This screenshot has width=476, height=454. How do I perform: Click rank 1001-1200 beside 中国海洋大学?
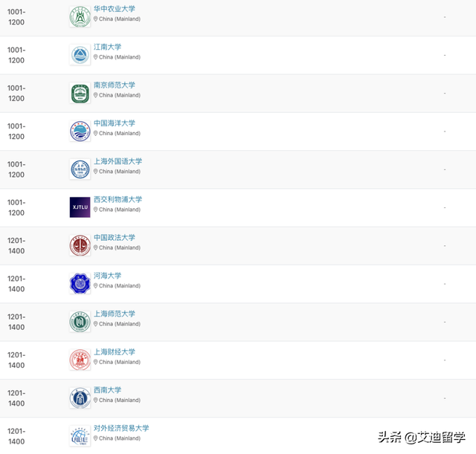coord(16,132)
